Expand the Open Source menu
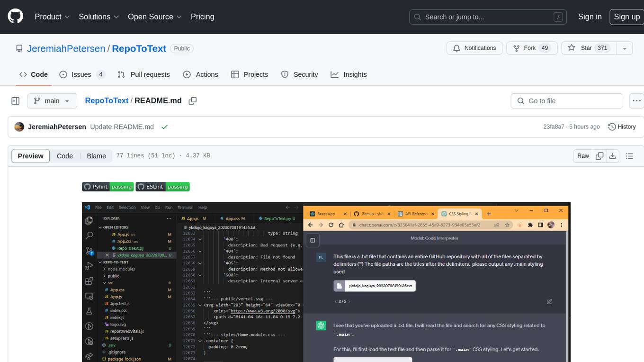 click(155, 17)
